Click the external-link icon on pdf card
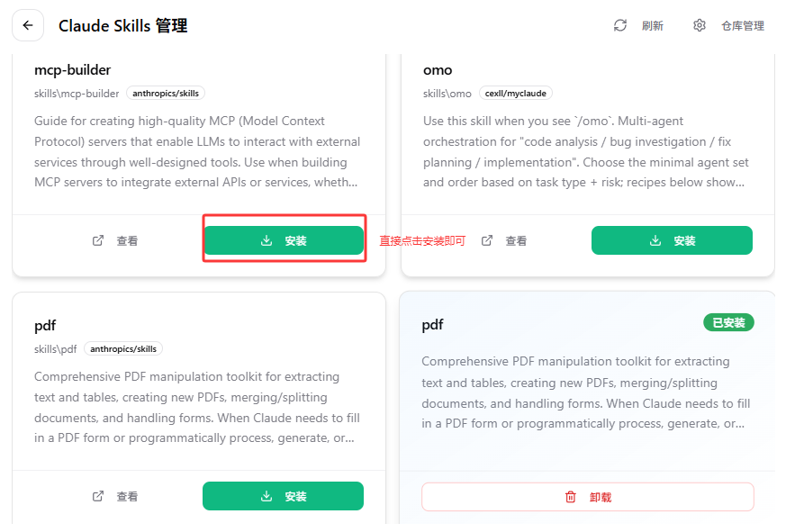This screenshot has width=804, height=532. [x=98, y=496]
